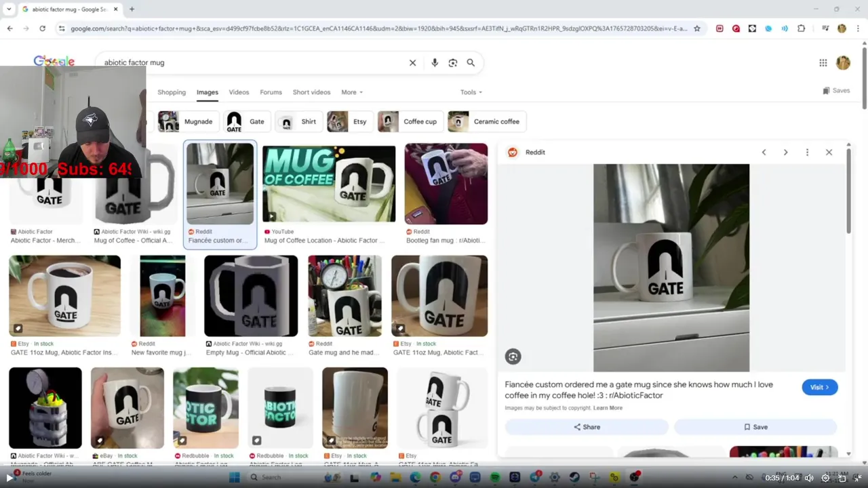Filter results by Etsy chip

click(350, 121)
